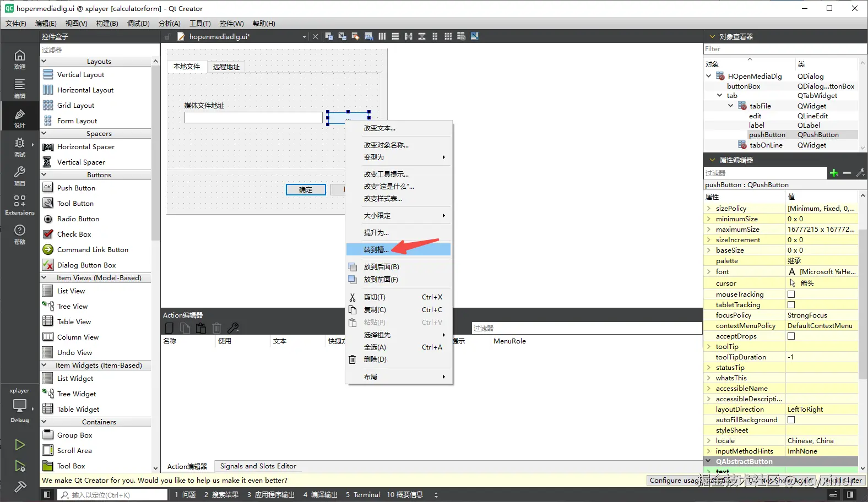Image resolution: width=868 pixels, height=502 pixels.
Task: Collapse QAbstractButton property group
Action: 709,461
